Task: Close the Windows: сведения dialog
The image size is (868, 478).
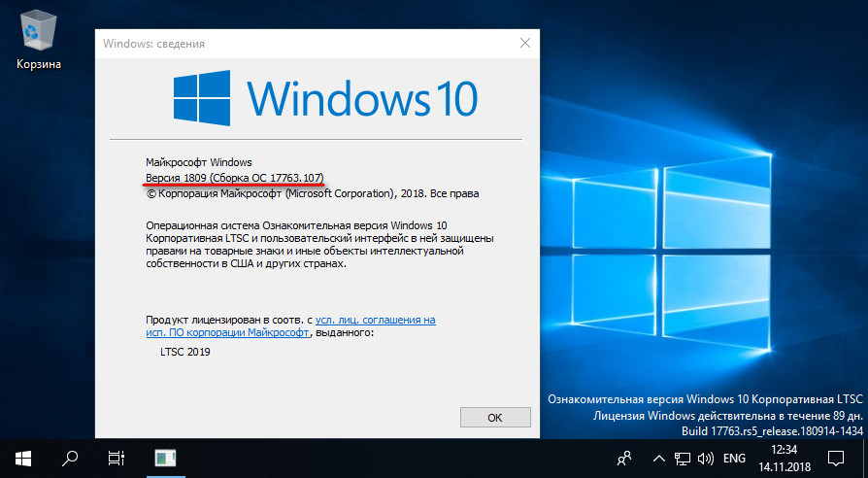Action: pyautogui.click(x=525, y=43)
